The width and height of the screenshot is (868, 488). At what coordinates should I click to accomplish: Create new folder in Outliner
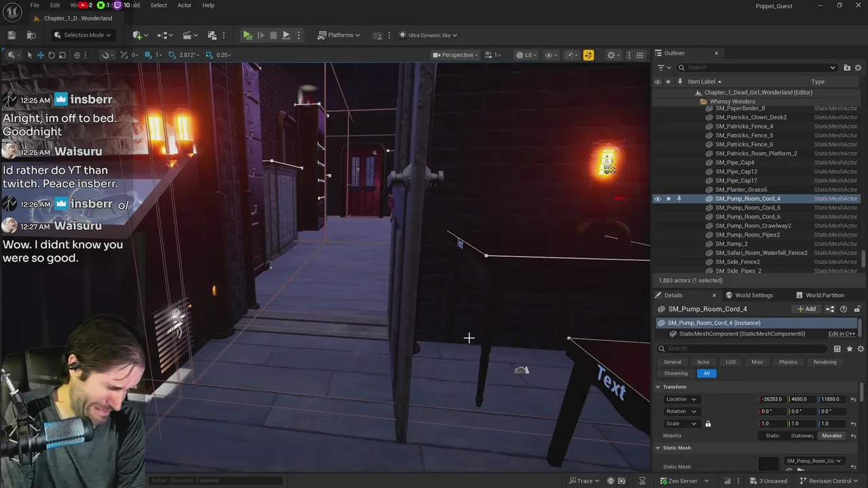(847, 68)
